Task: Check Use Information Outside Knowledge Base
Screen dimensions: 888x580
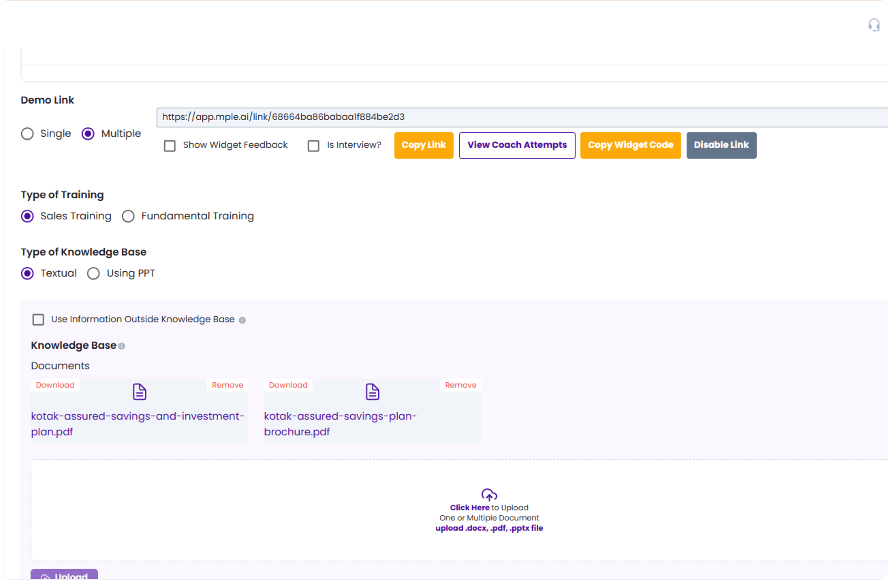Action: (38, 320)
